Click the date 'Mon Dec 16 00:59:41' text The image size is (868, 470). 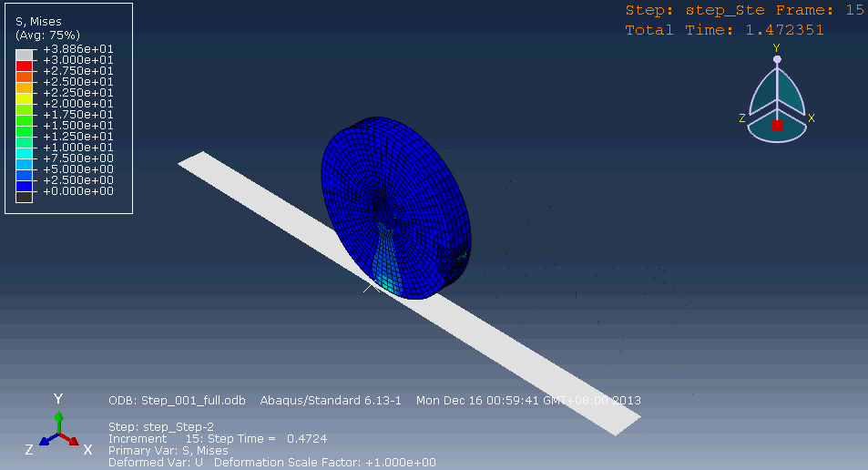pyautogui.click(x=478, y=400)
